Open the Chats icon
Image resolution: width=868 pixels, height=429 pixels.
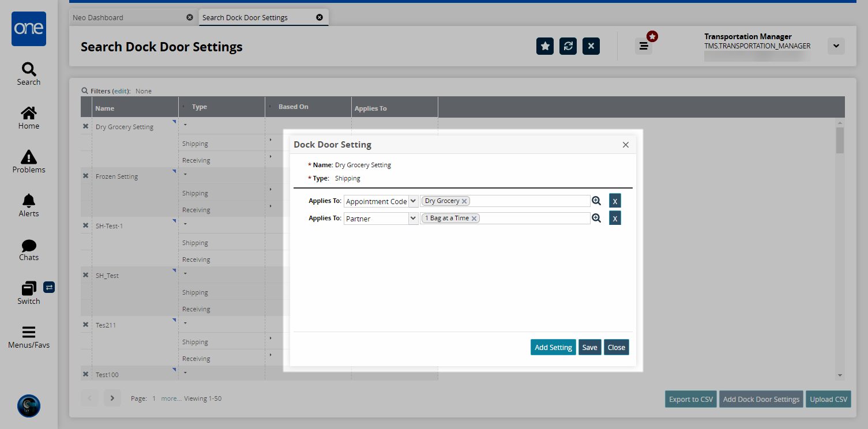pos(28,246)
